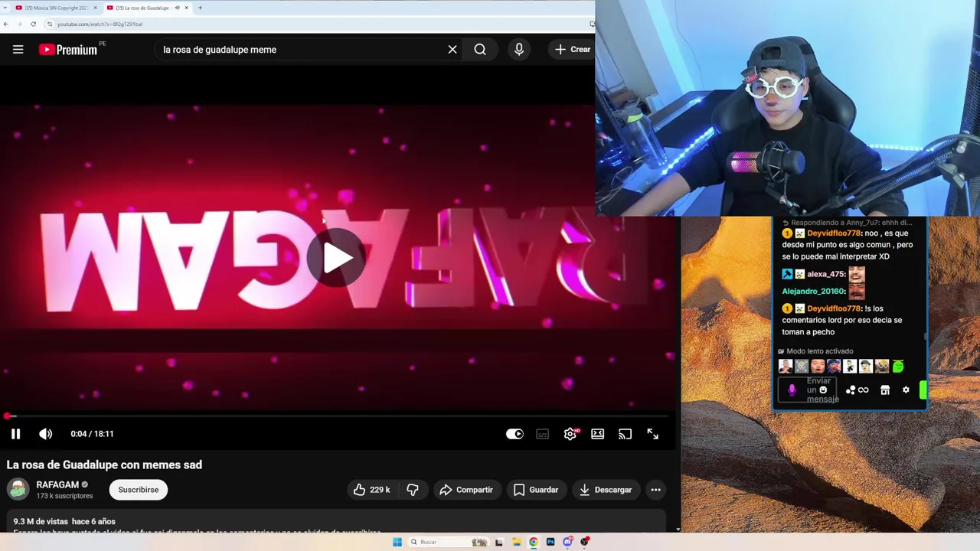Toggle subtitles with the captions icon

click(x=542, y=434)
